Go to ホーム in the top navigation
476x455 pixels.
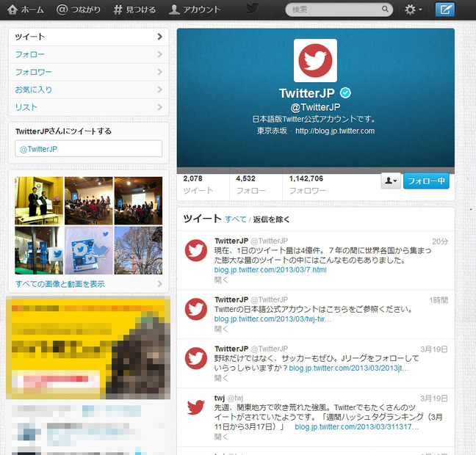pos(26,10)
